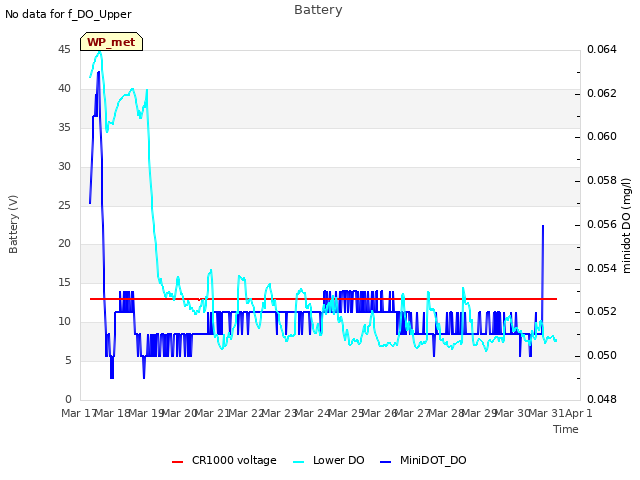Click the Mar 17 x-axis tick label
This screenshot has width=640, height=480.
79,413
